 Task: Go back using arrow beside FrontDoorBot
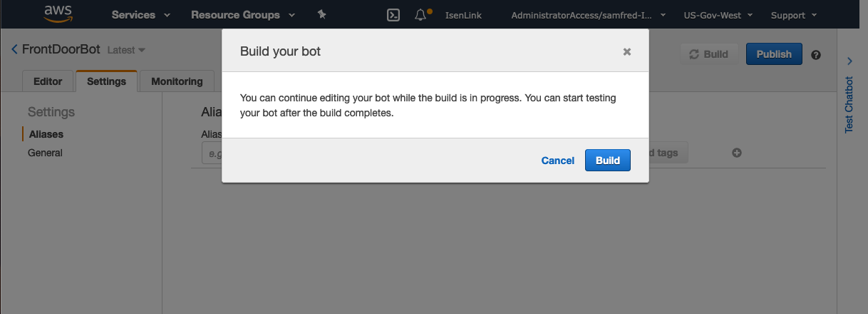pyautogui.click(x=14, y=49)
